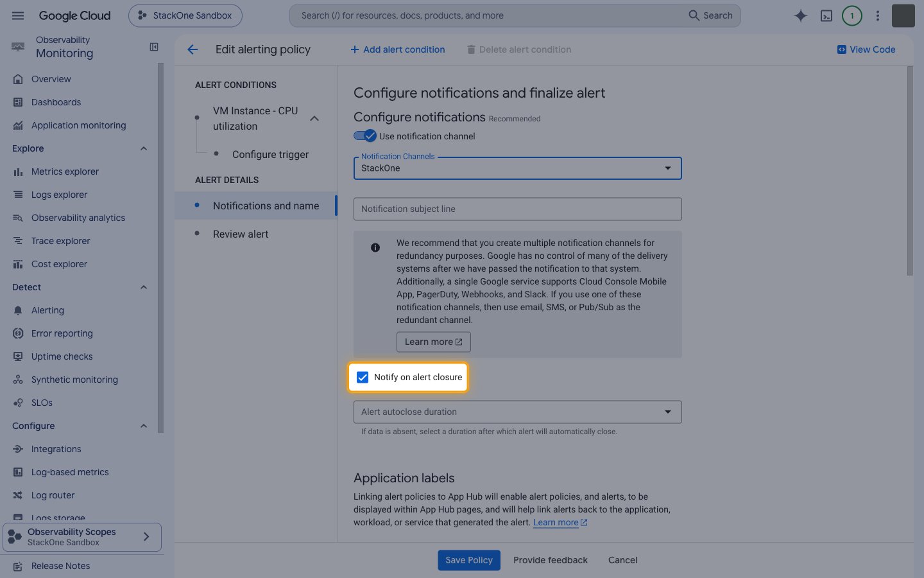
Task: Click the Trace explorer icon
Action: tap(18, 241)
